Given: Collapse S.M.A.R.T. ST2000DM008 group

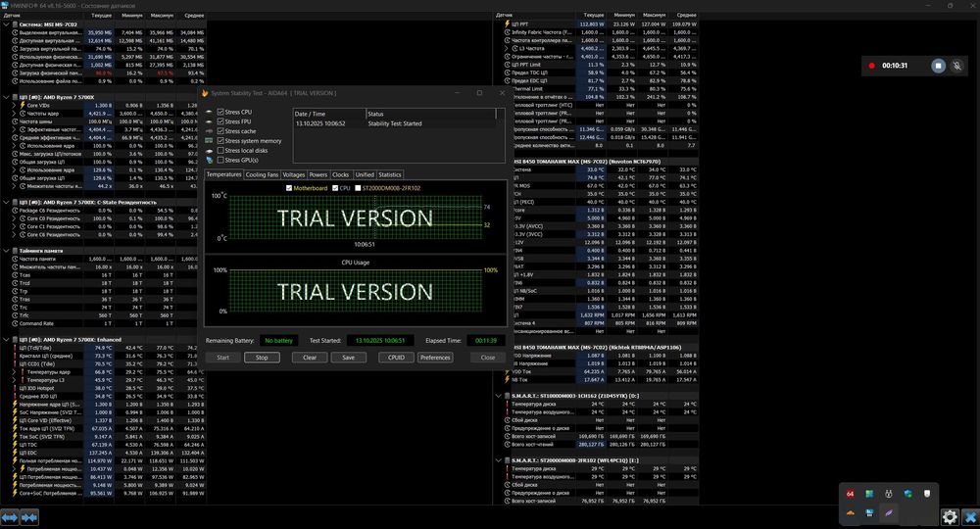Looking at the screenshot, I should point(499,460).
